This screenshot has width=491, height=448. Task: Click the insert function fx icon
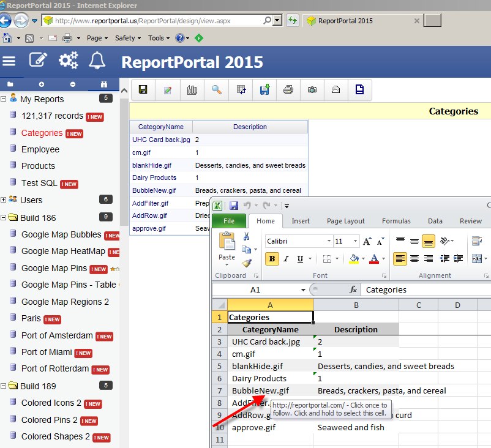tap(353, 289)
